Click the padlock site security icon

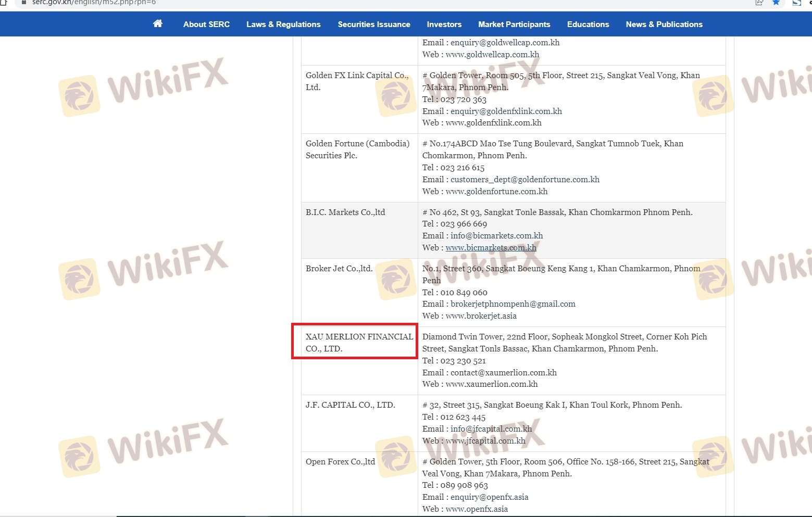(23, 2)
